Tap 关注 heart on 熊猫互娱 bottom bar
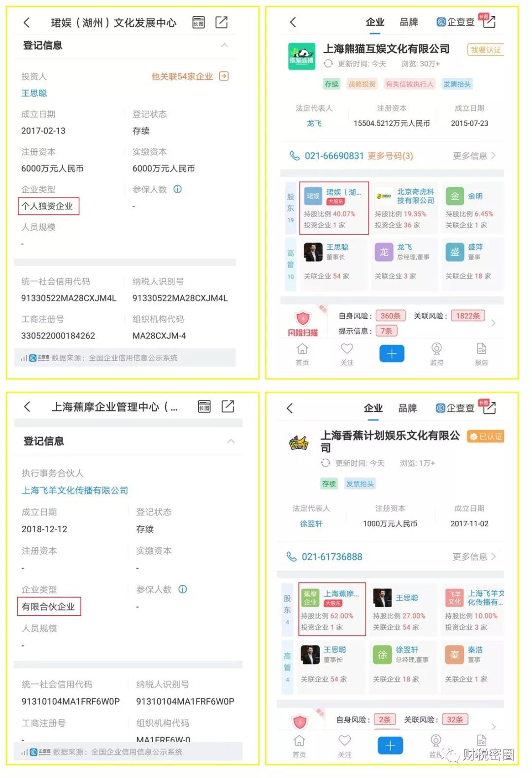532x778 pixels. tap(347, 354)
